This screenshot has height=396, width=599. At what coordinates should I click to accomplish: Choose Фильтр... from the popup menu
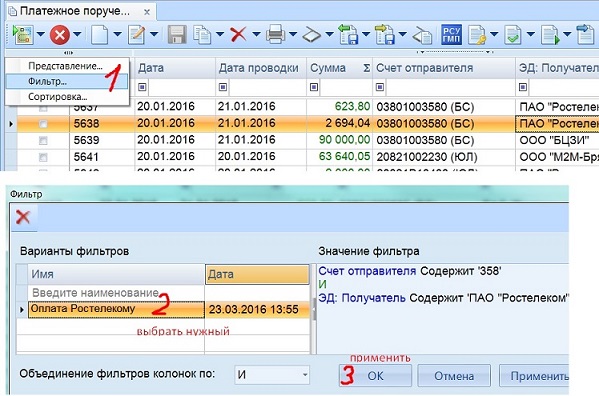click(x=67, y=81)
